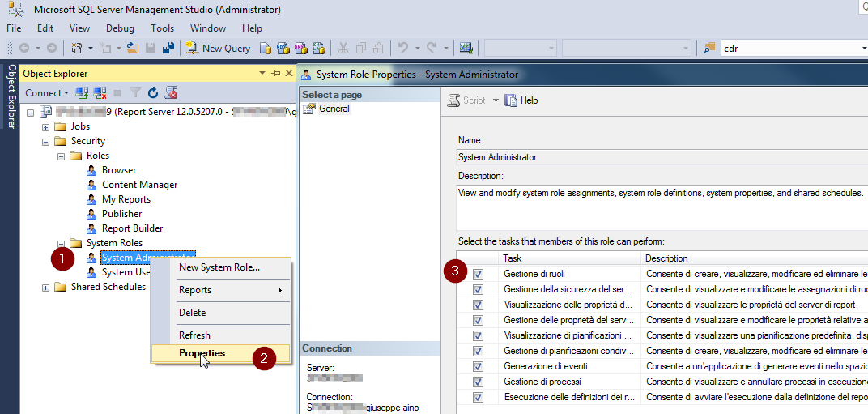Click the Description column header

coord(754,258)
